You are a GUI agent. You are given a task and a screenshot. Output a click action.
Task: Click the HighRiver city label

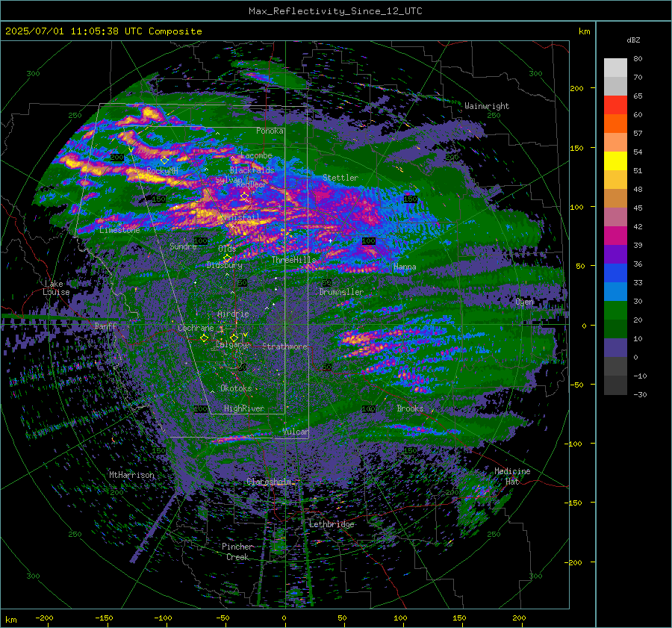[x=244, y=408]
